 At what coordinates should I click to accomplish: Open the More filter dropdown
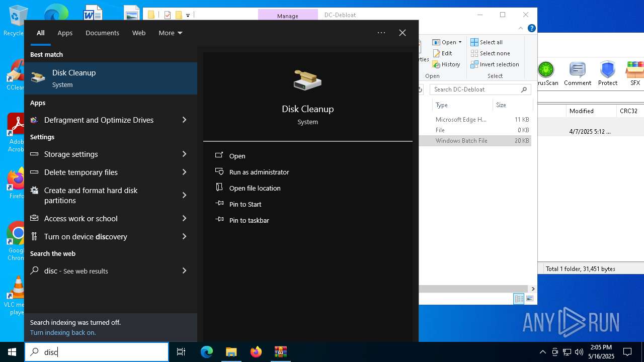click(x=171, y=33)
